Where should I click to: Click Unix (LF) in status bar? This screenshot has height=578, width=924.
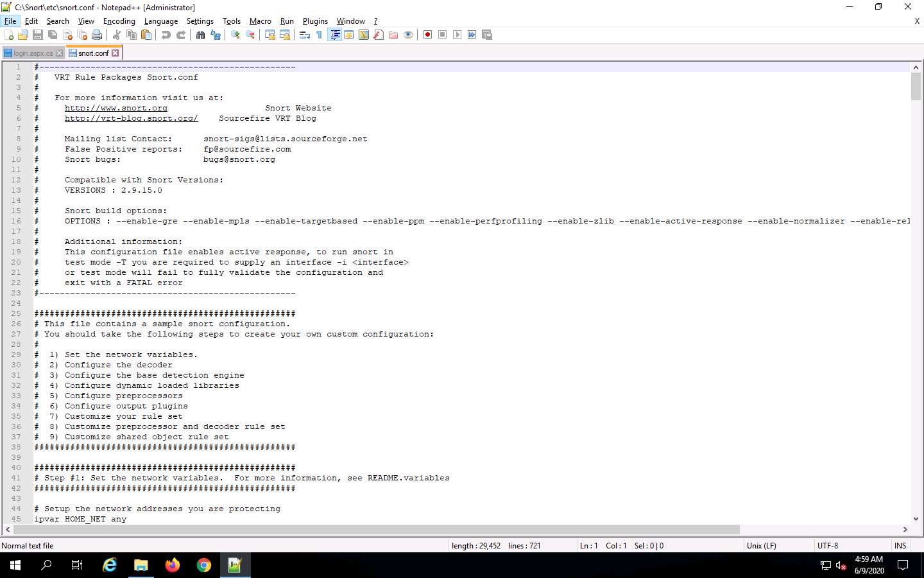click(x=762, y=546)
